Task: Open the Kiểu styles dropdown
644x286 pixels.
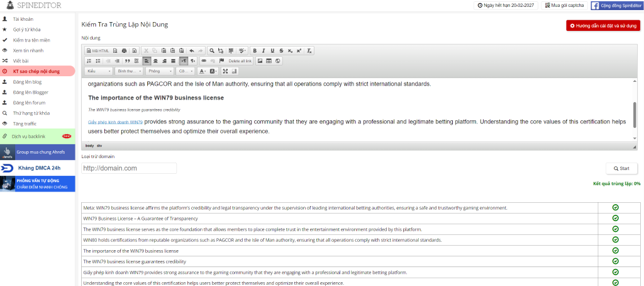Action: (99, 71)
